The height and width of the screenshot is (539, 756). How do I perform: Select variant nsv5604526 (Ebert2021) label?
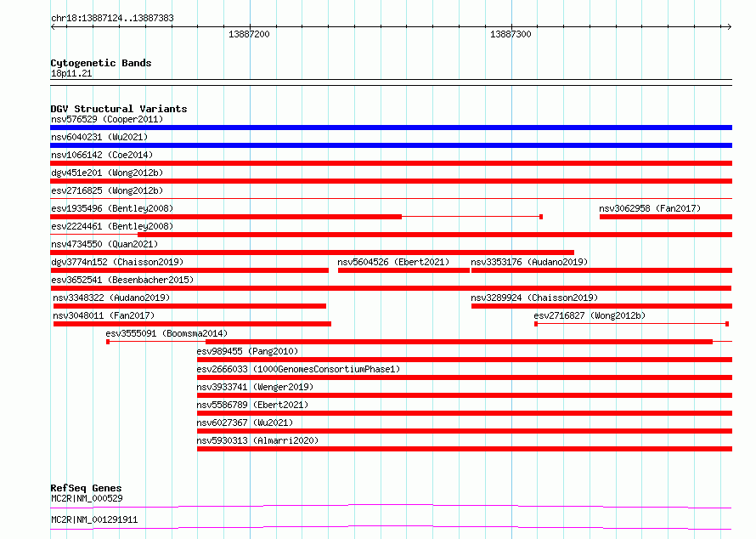393,262
